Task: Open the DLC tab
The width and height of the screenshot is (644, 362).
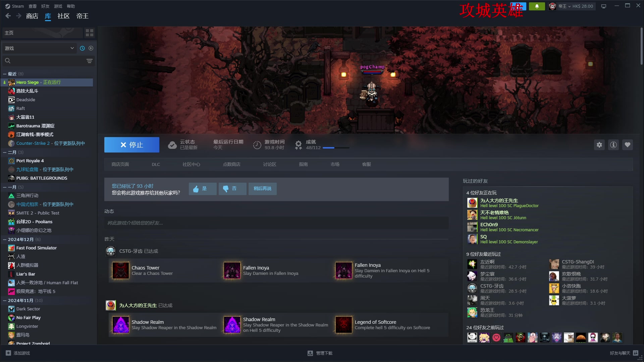Action: coord(156,164)
